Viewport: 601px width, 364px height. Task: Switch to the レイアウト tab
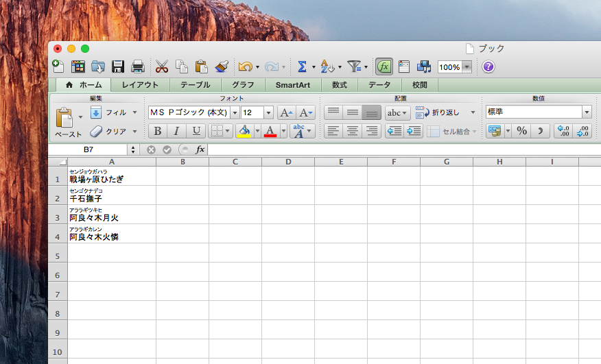140,85
